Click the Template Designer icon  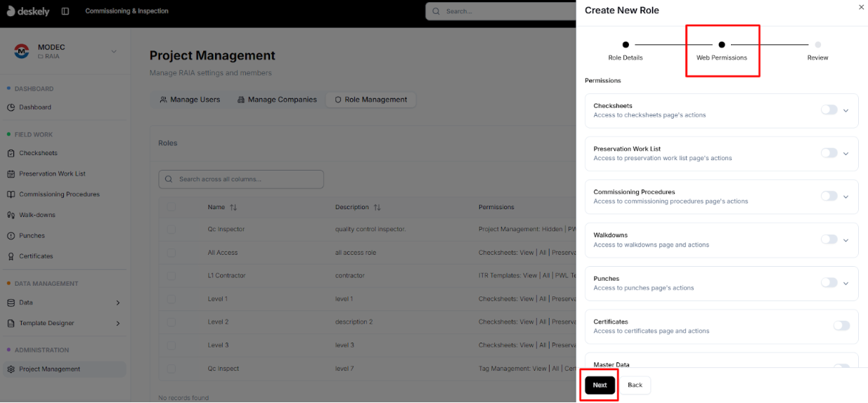(11, 323)
